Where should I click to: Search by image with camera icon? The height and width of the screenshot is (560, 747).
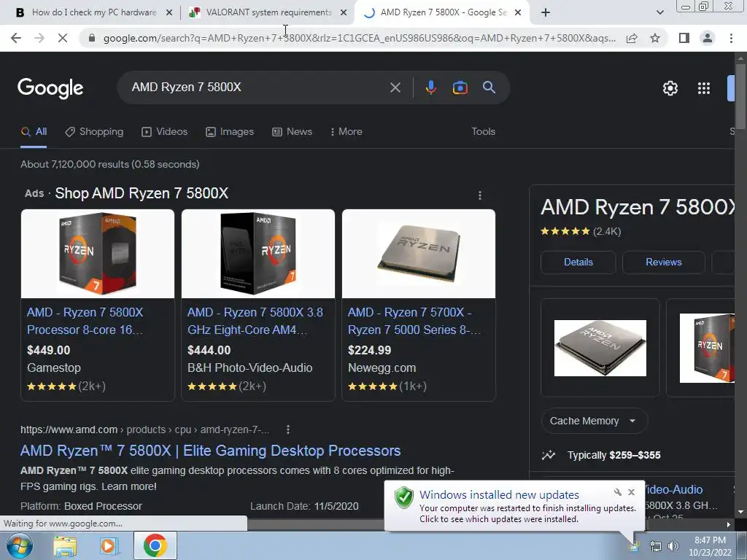click(x=460, y=87)
